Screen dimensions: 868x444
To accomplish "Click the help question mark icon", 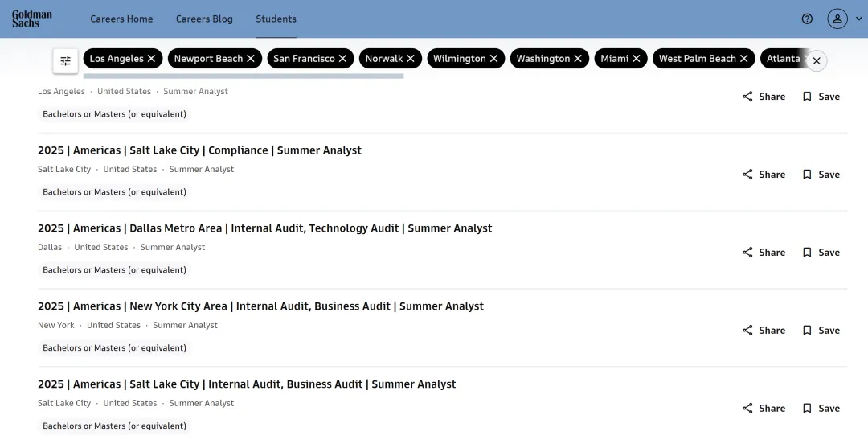I will [x=807, y=18].
